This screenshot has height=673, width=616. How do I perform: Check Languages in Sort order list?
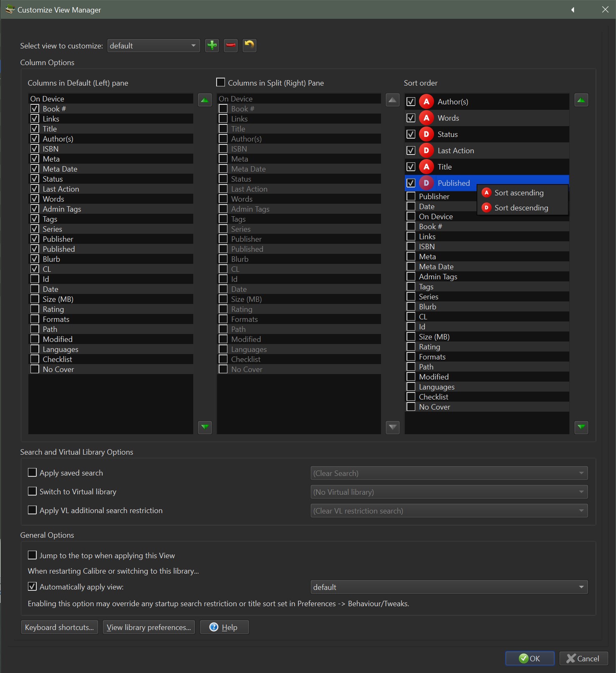pyautogui.click(x=411, y=387)
